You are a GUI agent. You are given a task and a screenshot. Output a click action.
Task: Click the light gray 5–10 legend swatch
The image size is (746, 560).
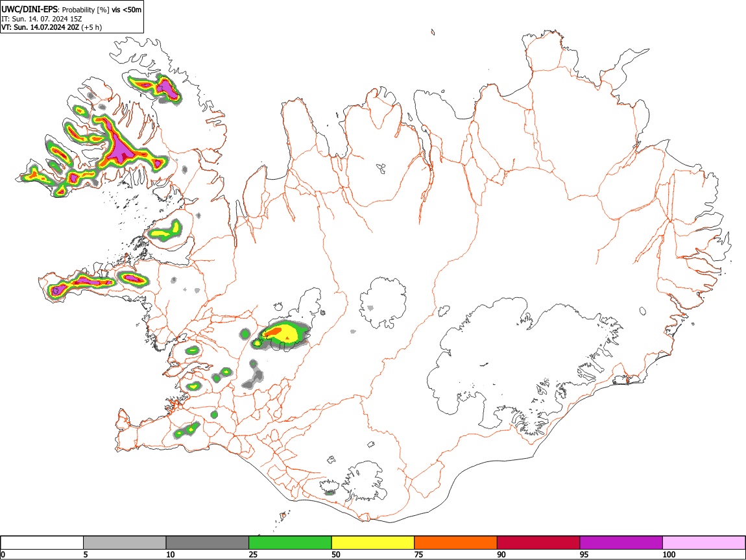pos(125,542)
